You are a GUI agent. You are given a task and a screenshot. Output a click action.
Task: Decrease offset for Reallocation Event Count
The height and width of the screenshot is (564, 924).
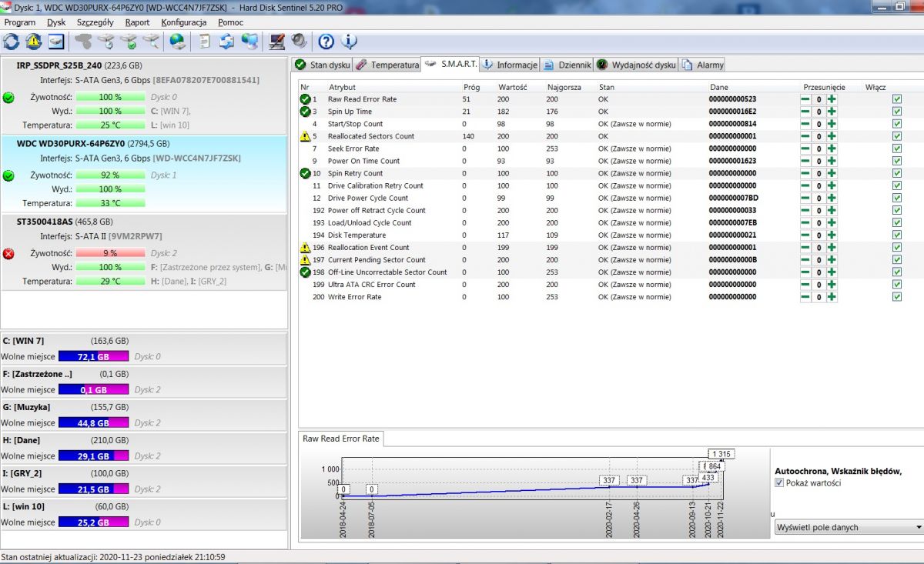[x=805, y=247]
